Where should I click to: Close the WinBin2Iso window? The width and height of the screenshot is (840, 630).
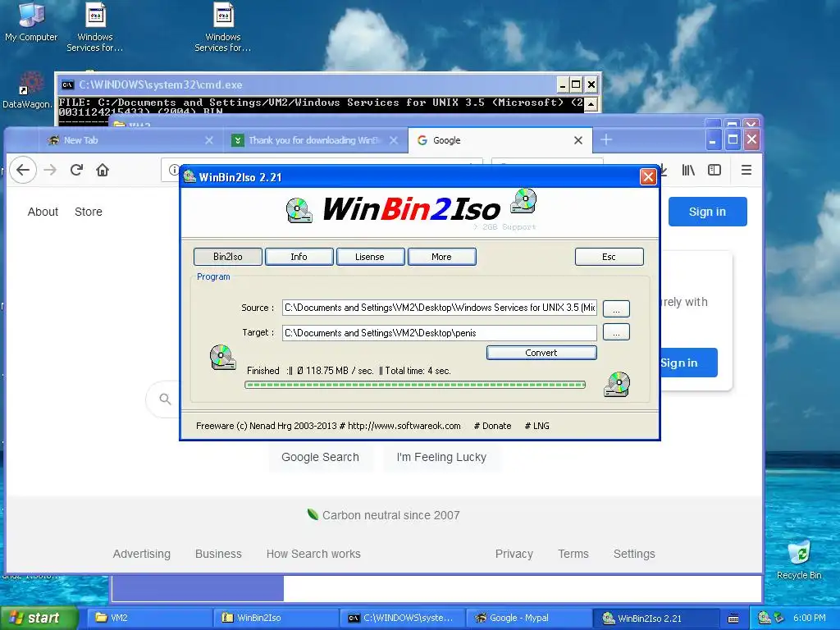point(648,177)
